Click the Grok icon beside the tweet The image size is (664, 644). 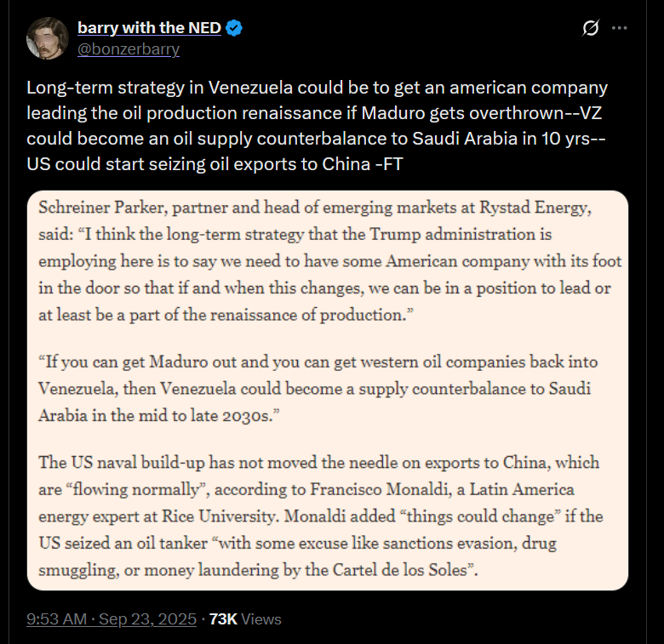591,28
